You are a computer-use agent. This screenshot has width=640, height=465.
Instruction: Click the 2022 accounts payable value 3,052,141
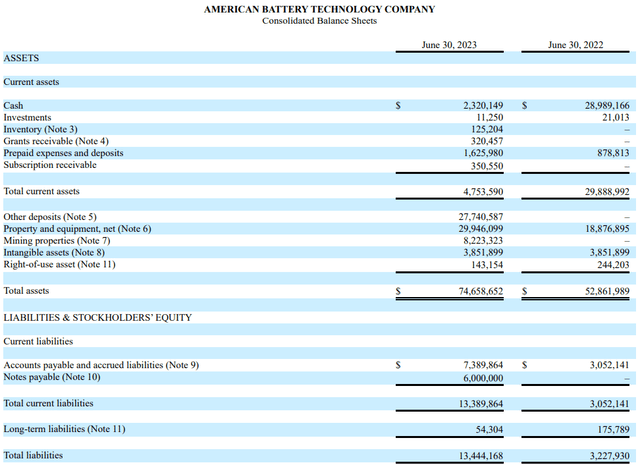(609, 365)
